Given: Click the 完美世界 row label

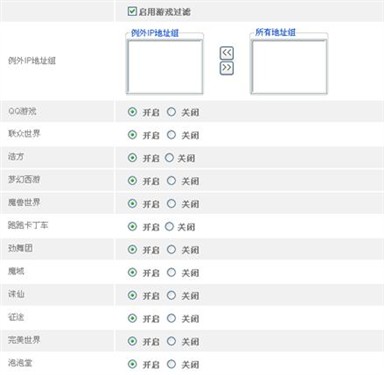Looking at the screenshot, I should [24, 340].
